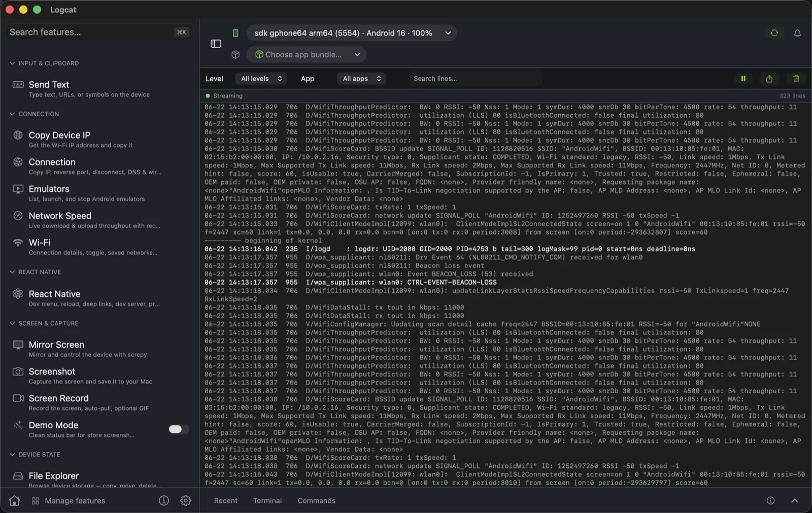Select the 'tx tput in kbps' line

(x=334, y=307)
